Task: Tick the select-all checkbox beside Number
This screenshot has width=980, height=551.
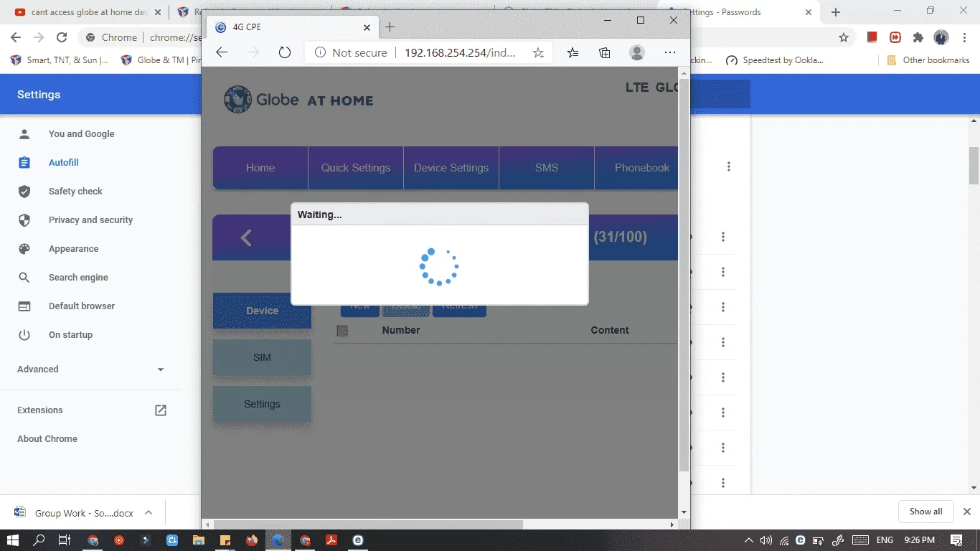Action: pyautogui.click(x=342, y=331)
